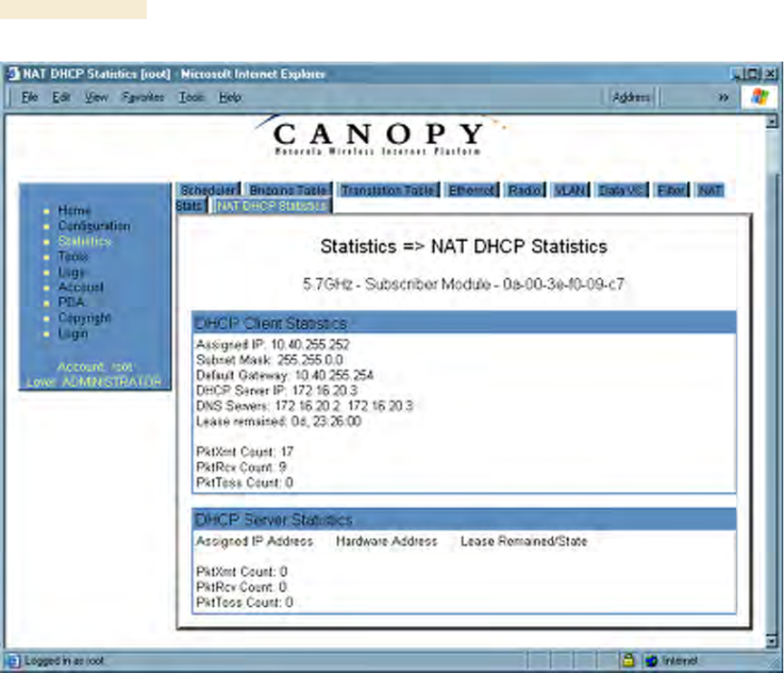Viewport: 784px width, 673px height.
Task: Click the 'Logged in as root' status text
Action: pos(64,661)
